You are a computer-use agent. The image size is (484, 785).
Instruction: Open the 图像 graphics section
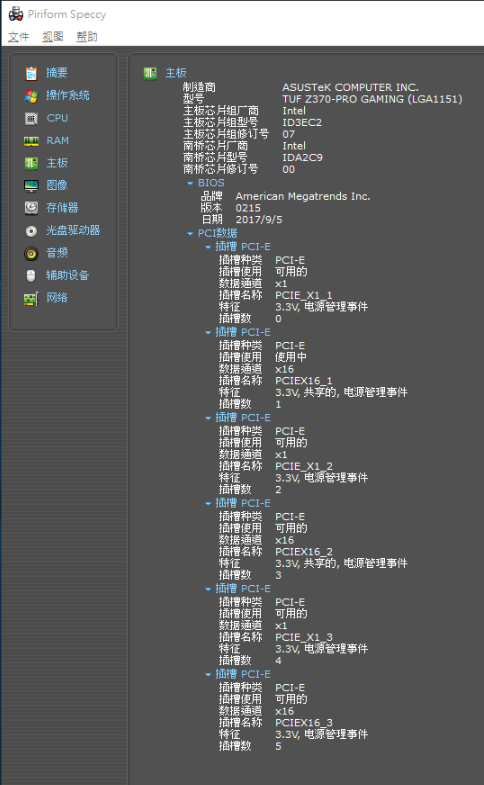pyautogui.click(x=57, y=185)
